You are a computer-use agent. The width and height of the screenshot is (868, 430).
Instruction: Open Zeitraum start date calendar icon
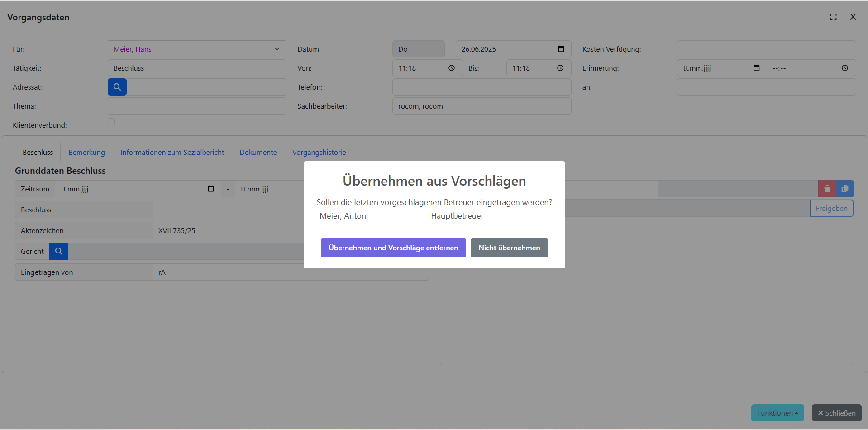211,189
